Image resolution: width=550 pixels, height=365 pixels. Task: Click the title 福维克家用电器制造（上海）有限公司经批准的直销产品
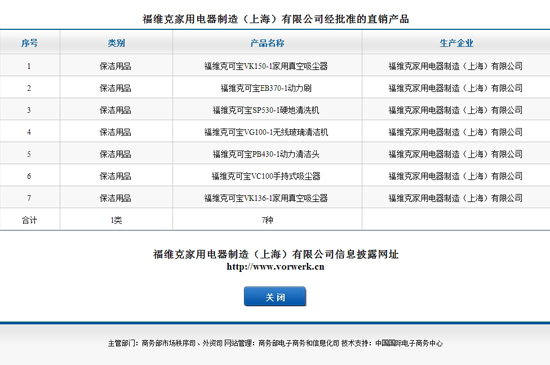tap(276, 19)
